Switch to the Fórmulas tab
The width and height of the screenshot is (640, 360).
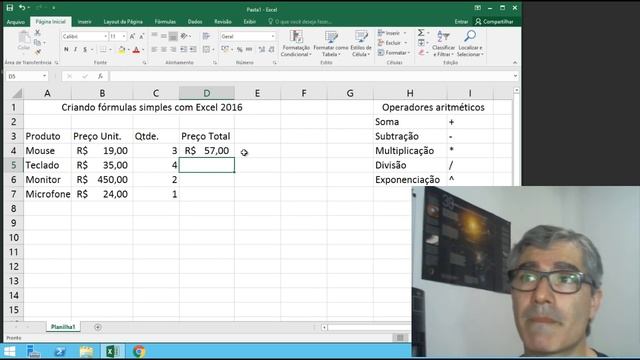(x=165, y=22)
